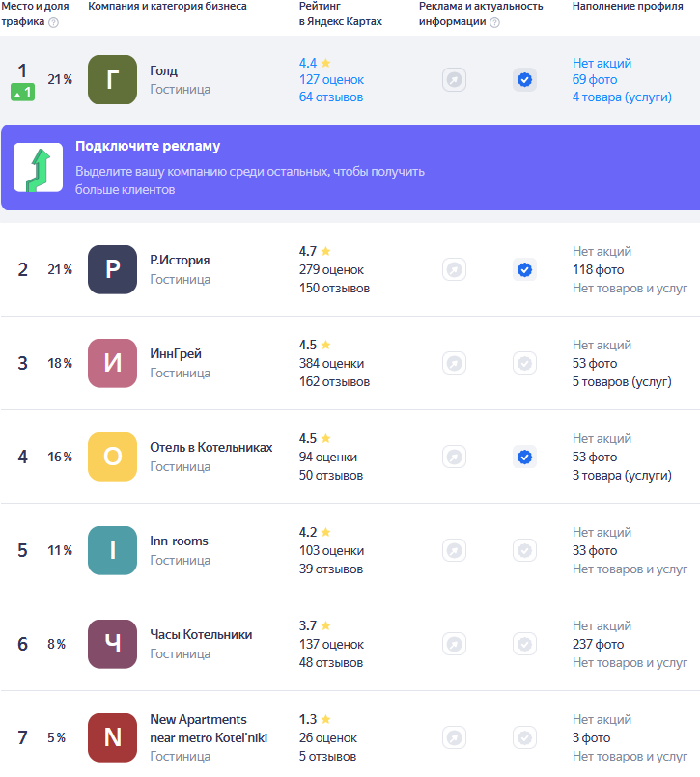Click the ИннГрей avatar icon

tap(113, 363)
